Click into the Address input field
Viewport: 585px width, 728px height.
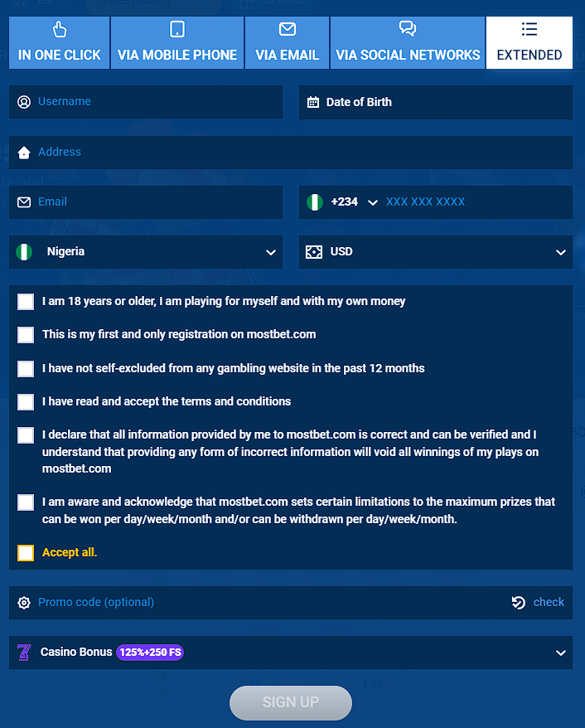pos(298,153)
